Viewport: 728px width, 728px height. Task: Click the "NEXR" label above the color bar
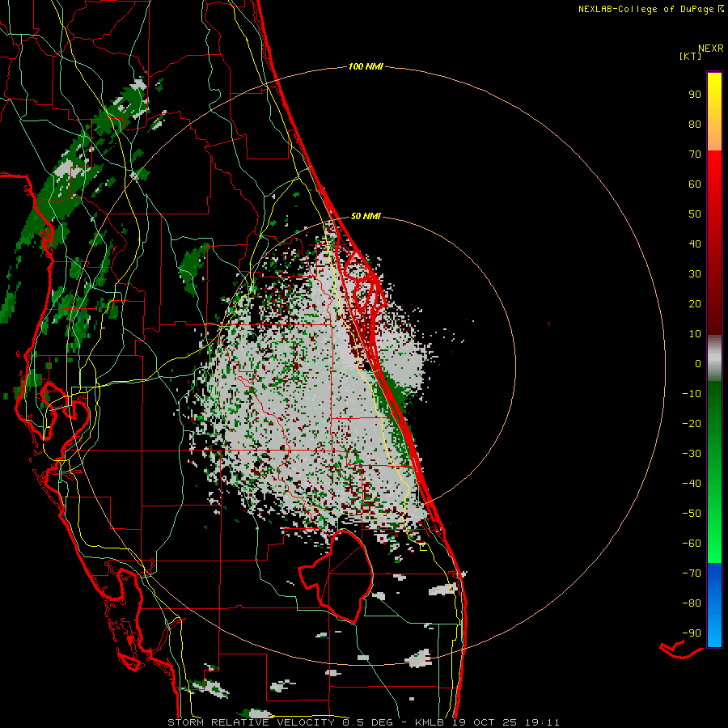(x=711, y=49)
